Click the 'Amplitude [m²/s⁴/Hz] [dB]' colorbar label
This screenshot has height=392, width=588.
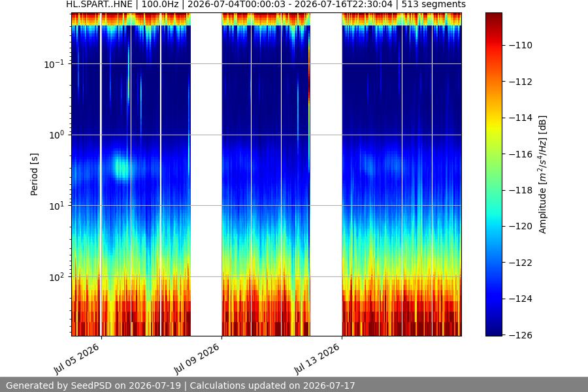[x=543, y=174]
